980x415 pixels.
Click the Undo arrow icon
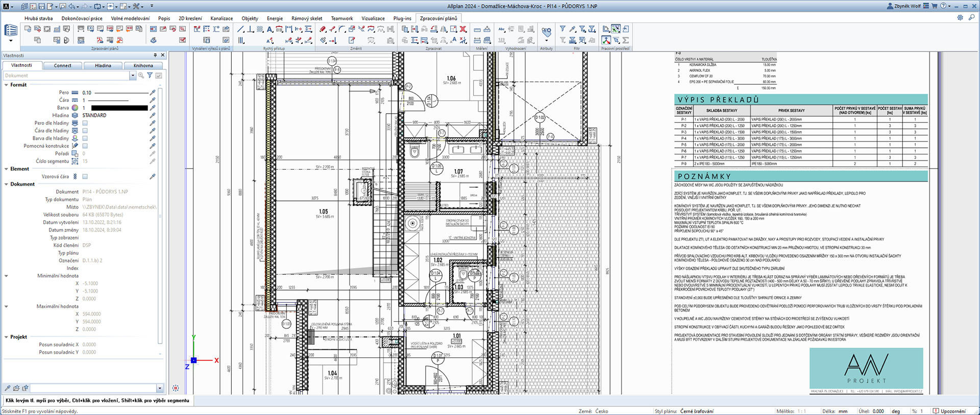click(71, 6)
